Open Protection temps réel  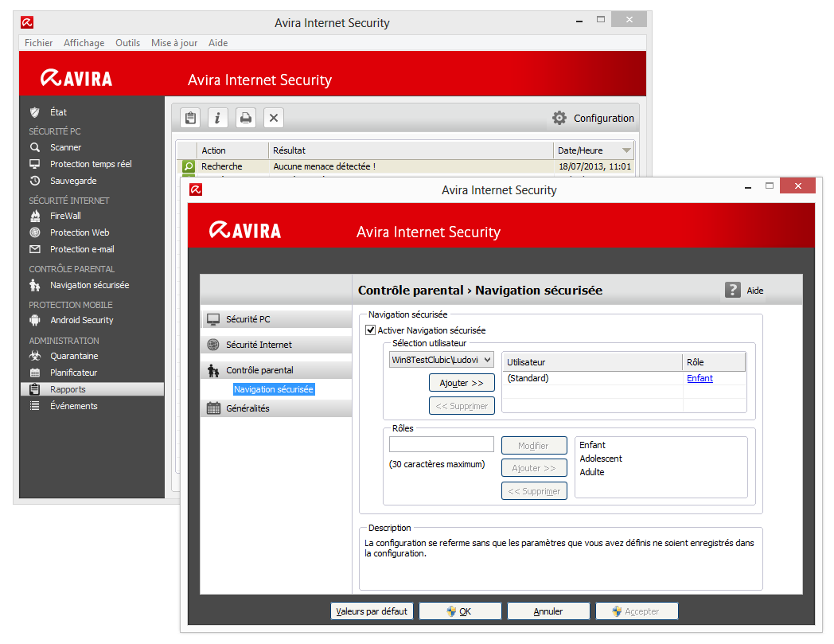coord(91,164)
